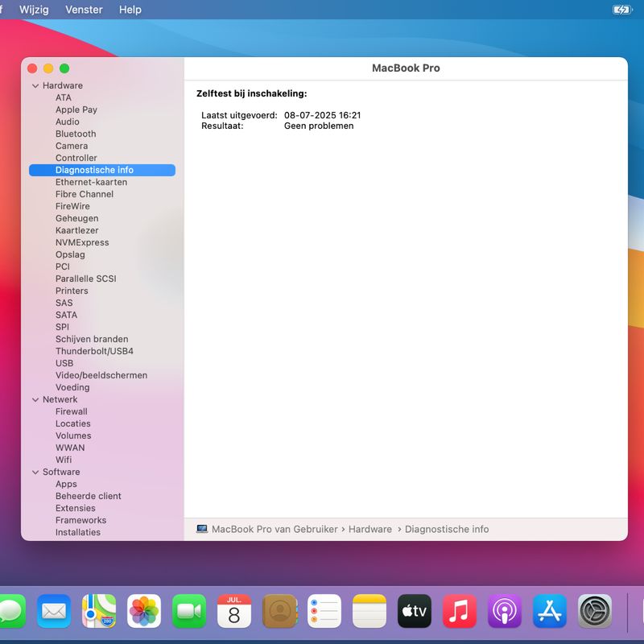Select Diagnostische info row
Image resolution: width=644 pixels, height=644 pixels.
pos(102,170)
